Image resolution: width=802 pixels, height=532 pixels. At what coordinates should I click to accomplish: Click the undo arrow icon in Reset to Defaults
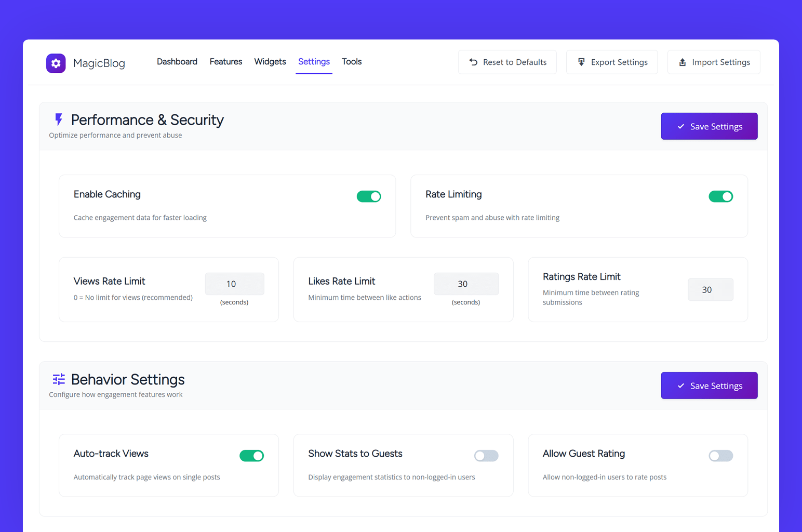pyautogui.click(x=473, y=62)
